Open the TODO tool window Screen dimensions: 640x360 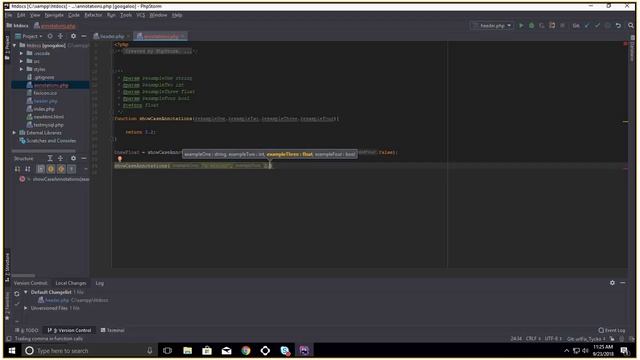click(27, 330)
